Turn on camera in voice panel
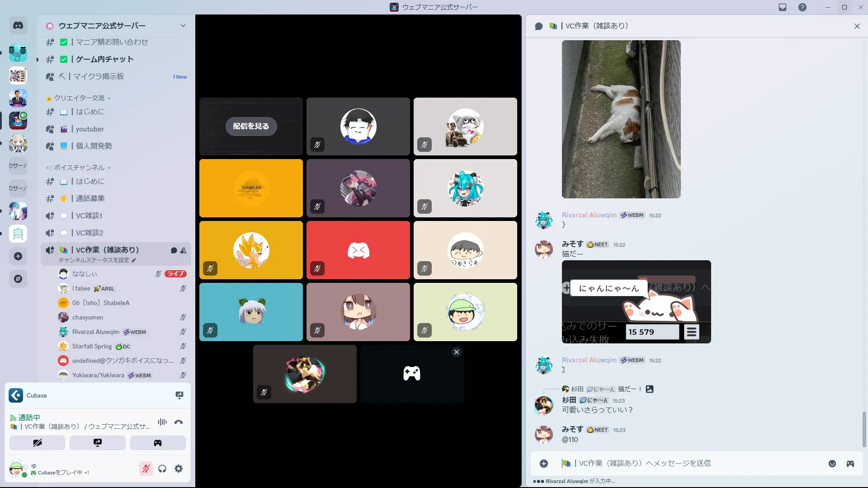This screenshot has height=488, width=868. click(37, 443)
